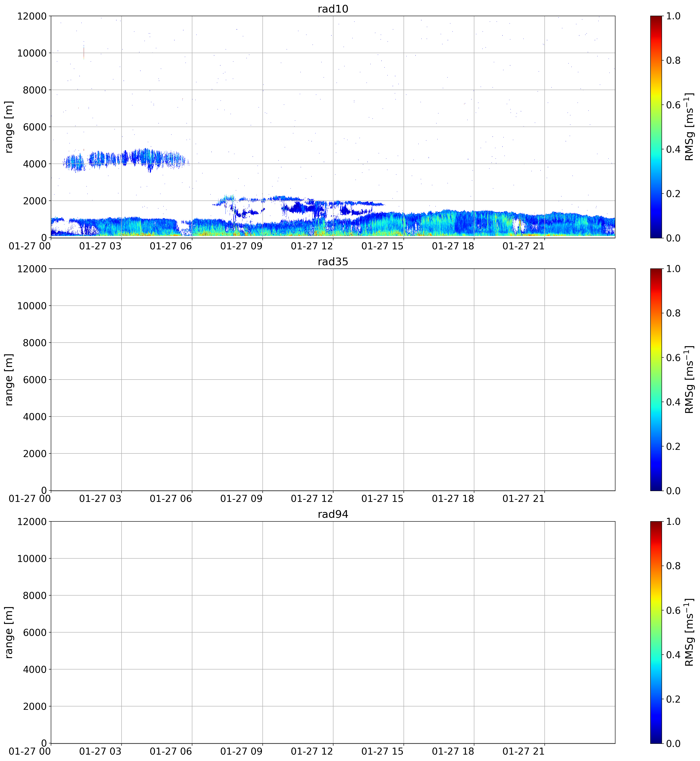The image size is (700, 761).
Task: Click the RMSg label beside rad94 colorbar
Action: pyautogui.click(x=690, y=632)
